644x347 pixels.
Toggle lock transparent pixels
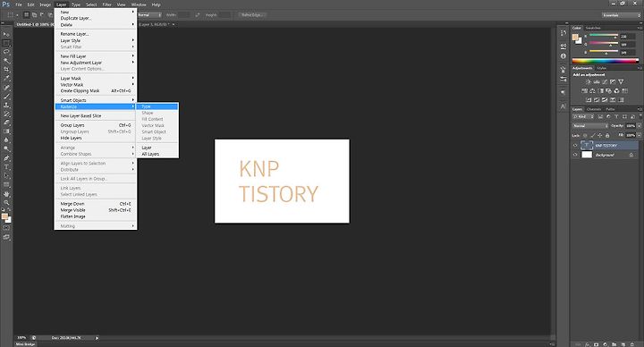point(585,135)
